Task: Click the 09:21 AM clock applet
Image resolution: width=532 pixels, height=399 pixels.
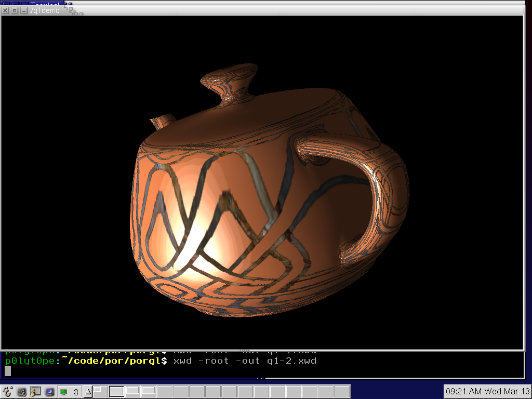Action: pyautogui.click(x=487, y=391)
